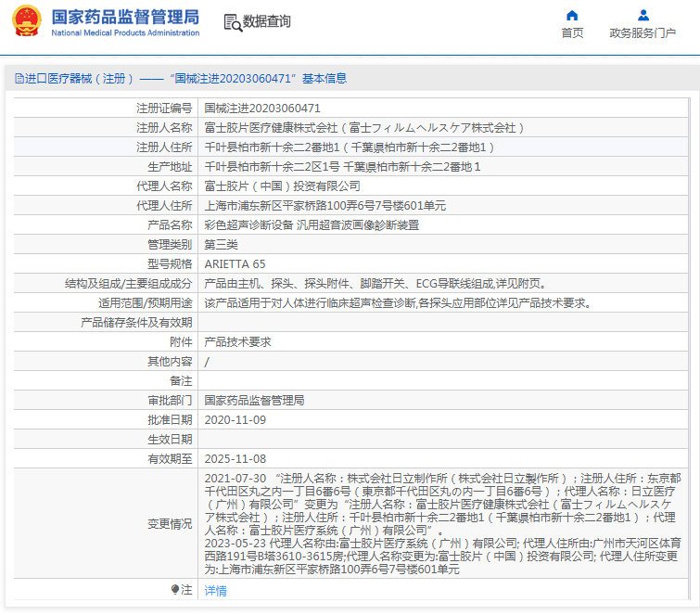This screenshot has width=700, height=615.
Task: Click the slash value in 其他内容 row
Action: pyautogui.click(x=207, y=362)
